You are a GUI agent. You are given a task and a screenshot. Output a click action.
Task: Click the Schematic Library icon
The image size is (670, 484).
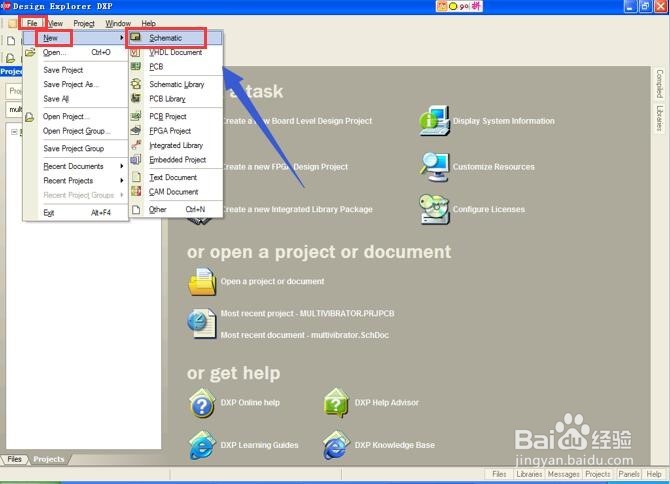pyautogui.click(x=136, y=84)
